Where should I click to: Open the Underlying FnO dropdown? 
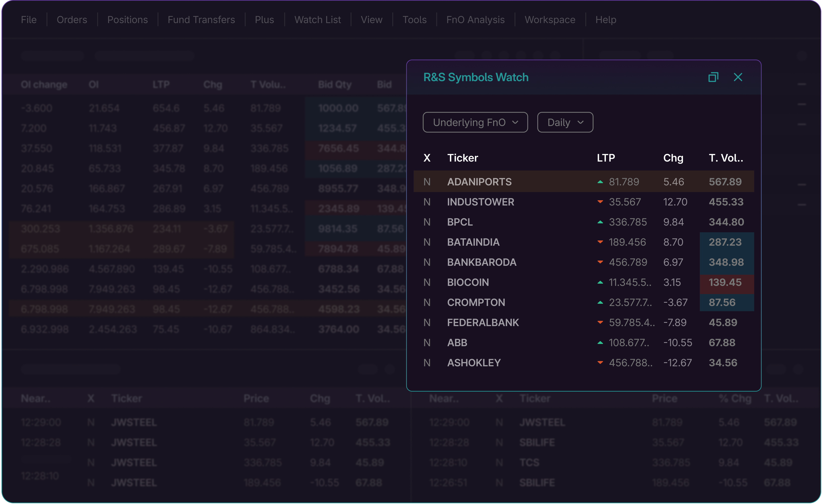(x=475, y=122)
